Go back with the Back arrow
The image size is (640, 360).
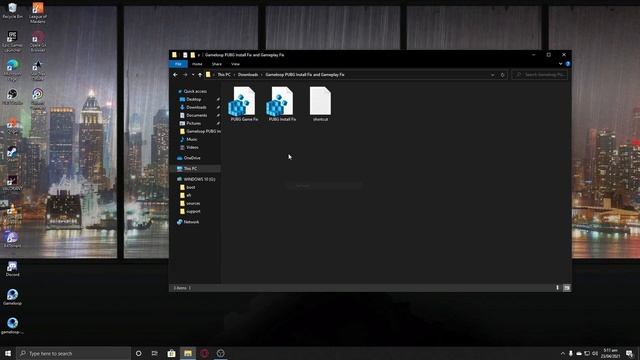tap(175, 75)
